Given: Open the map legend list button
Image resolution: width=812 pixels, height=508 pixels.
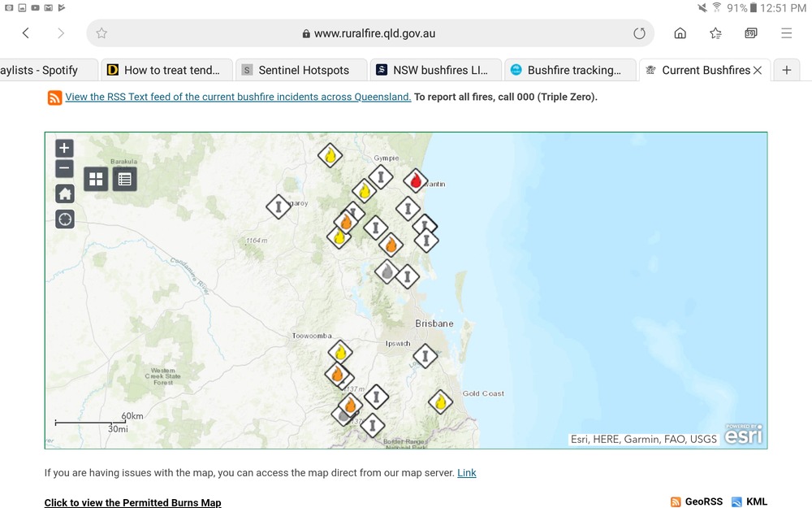Looking at the screenshot, I should [124, 180].
